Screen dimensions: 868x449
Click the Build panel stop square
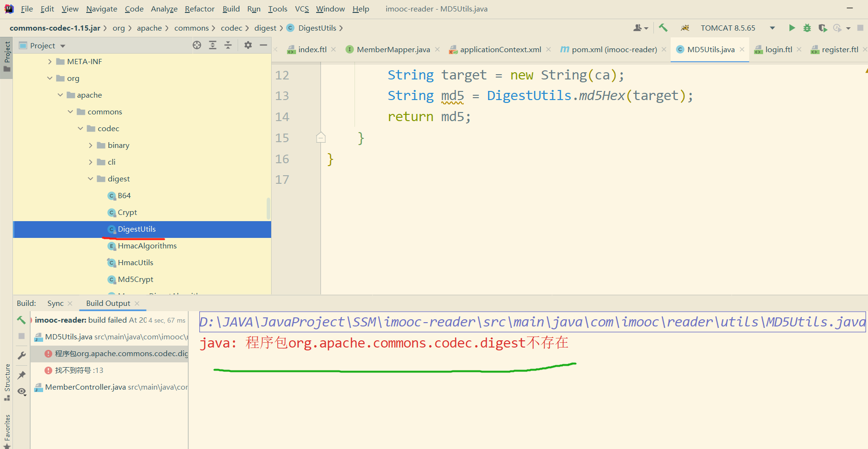point(22,336)
